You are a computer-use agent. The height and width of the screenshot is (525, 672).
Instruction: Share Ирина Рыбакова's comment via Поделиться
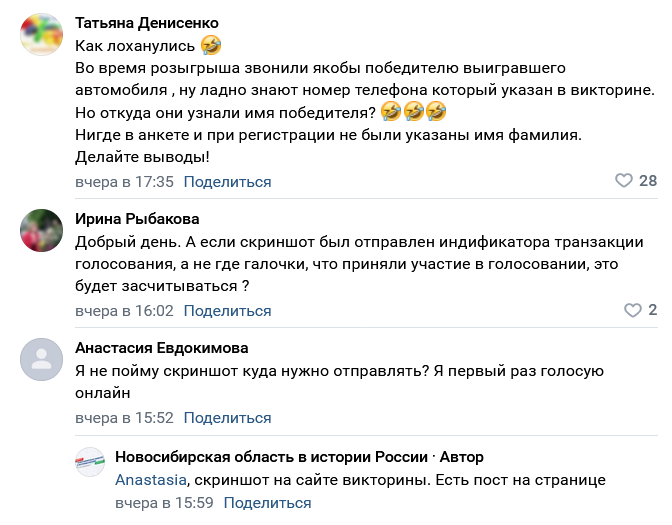pos(228,311)
